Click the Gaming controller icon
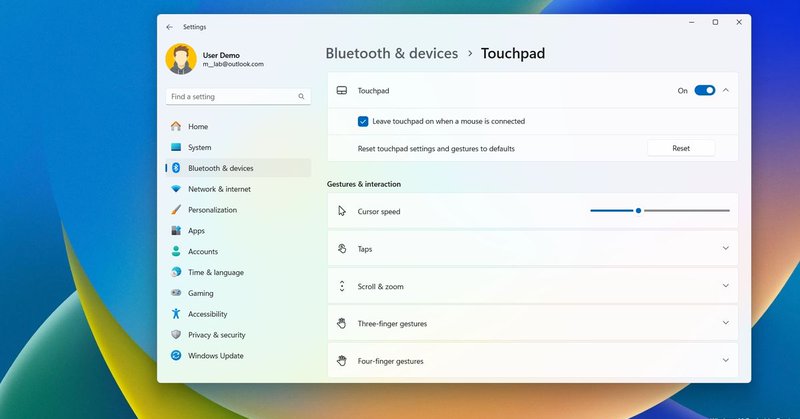Image resolution: width=800 pixels, height=419 pixels. click(x=176, y=293)
